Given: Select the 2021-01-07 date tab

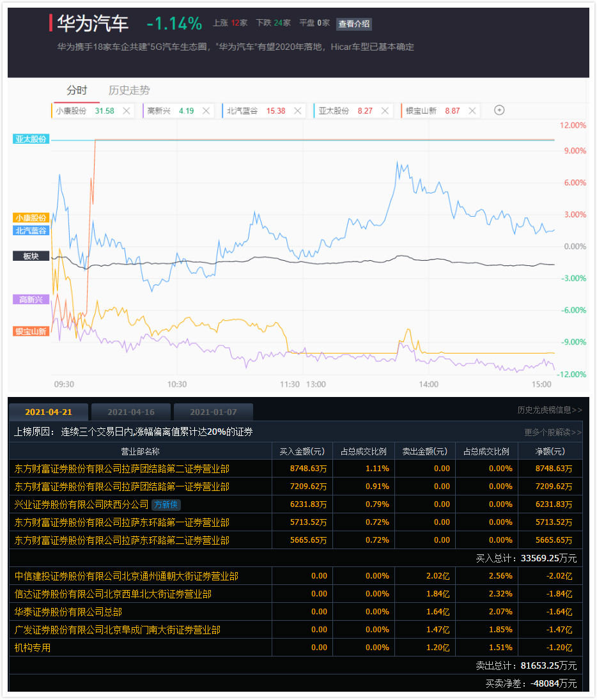Looking at the screenshot, I should [x=213, y=412].
